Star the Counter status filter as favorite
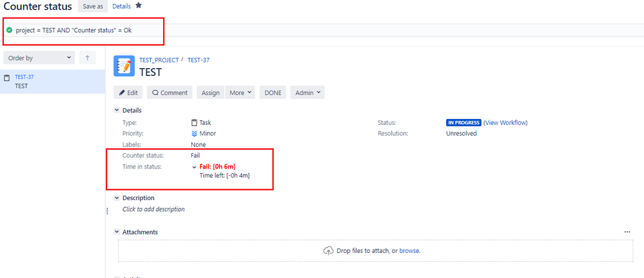 (x=139, y=6)
